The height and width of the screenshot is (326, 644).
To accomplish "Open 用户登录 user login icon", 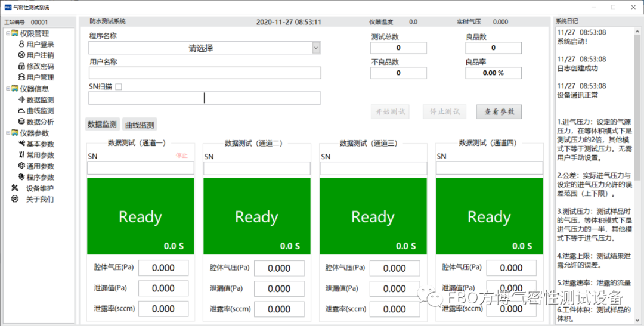I will pos(21,44).
